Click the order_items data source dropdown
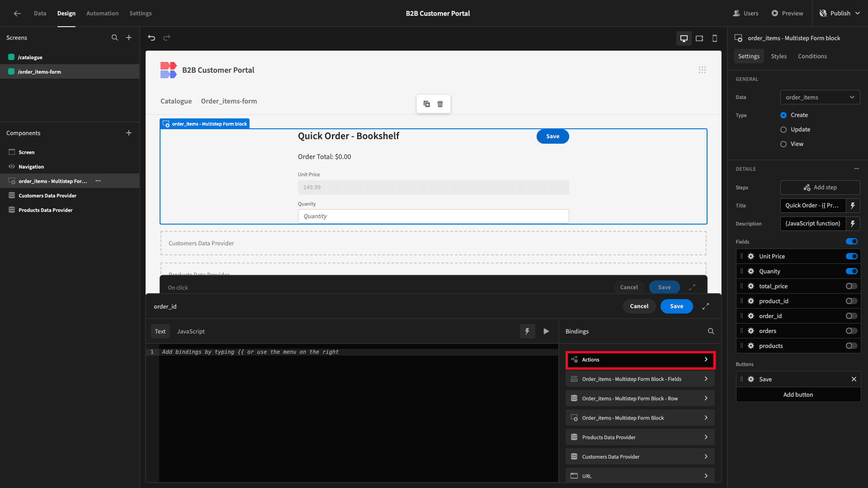This screenshot has width=868, height=488. [820, 97]
